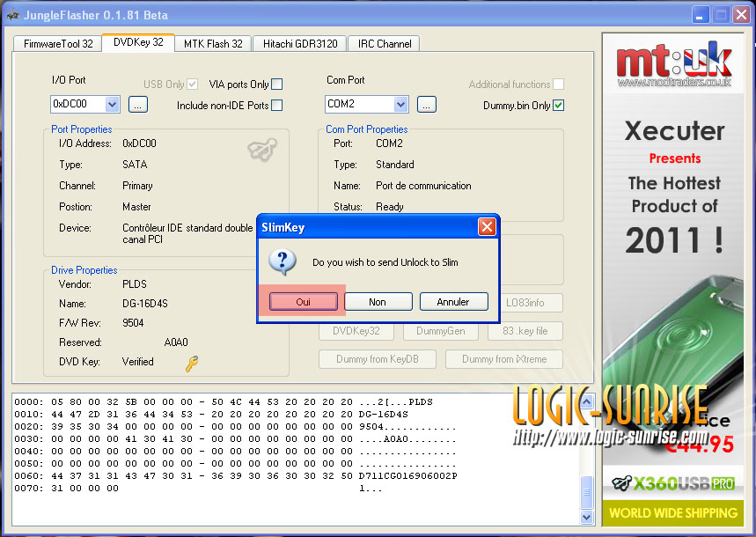Click the 83 .key file button

pos(525,331)
